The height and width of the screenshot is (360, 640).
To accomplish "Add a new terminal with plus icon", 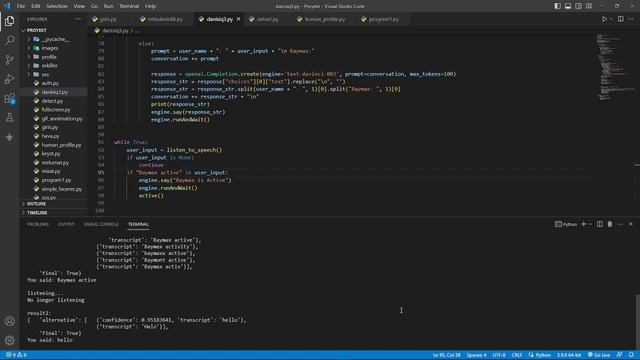I will pyautogui.click(x=583, y=224).
